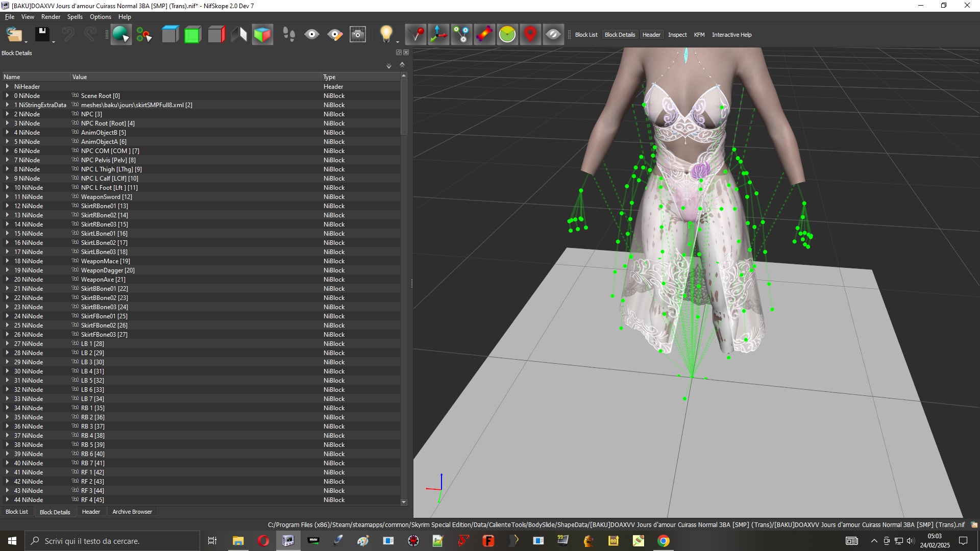The height and width of the screenshot is (551, 980).
Task: Click the flip view black-white icon
Action: point(239,35)
